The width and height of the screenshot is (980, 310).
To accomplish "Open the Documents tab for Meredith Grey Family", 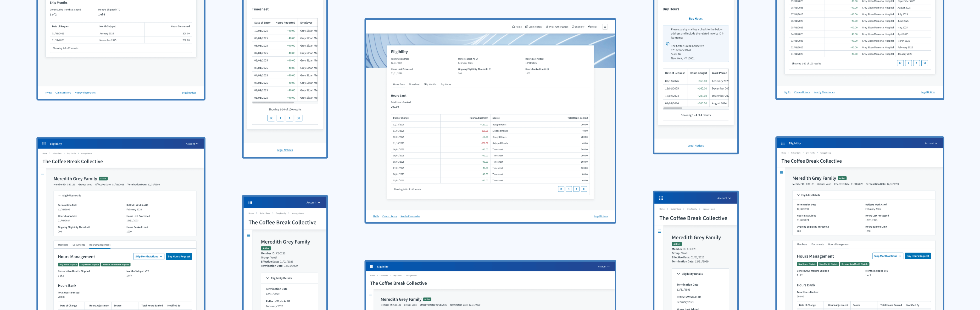I will point(79,245).
